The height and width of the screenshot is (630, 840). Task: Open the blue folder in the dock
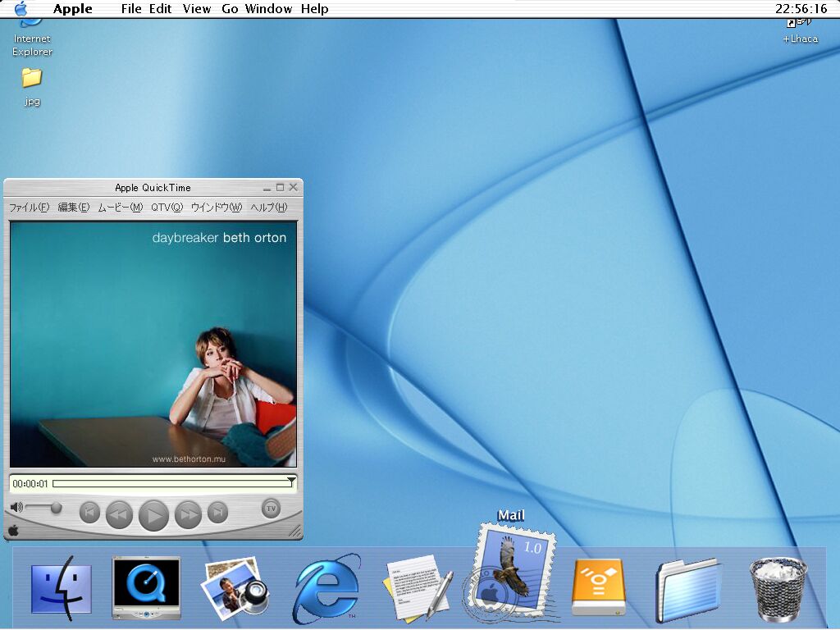688,589
